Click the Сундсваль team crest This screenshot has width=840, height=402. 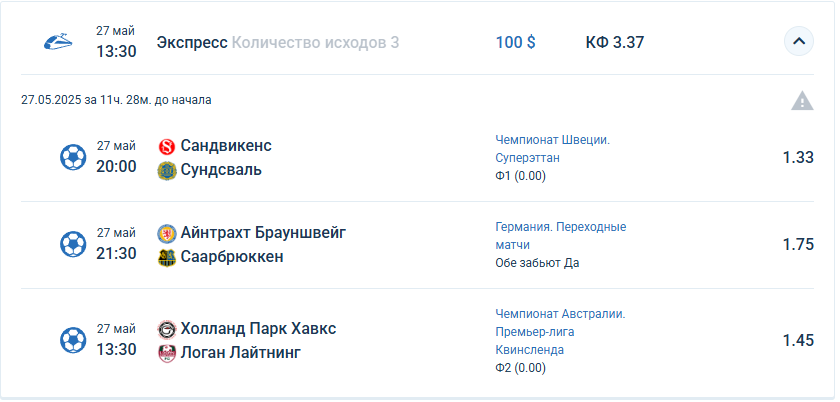click(167, 170)
